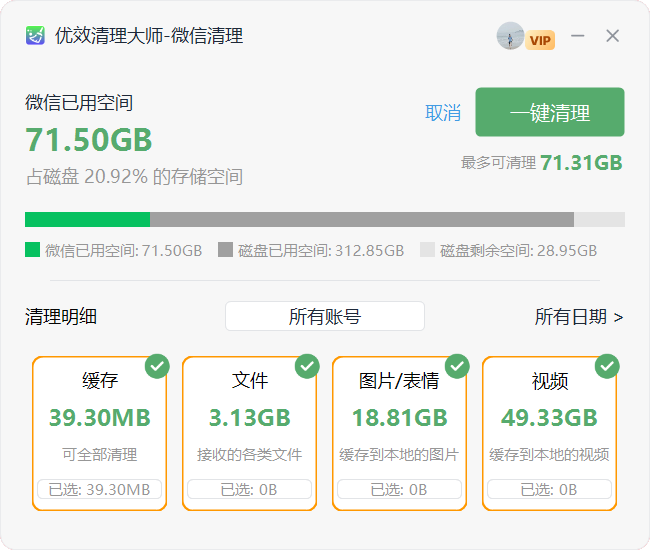
Task: Uncheck the 文件 files card checkmark
Action: tap(307, 366)
